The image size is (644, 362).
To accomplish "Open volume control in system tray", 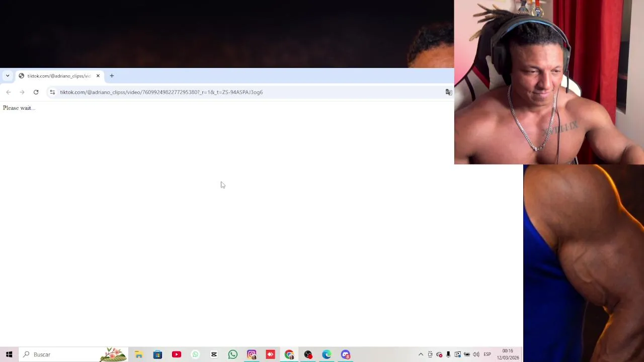I will coord(476,354).
